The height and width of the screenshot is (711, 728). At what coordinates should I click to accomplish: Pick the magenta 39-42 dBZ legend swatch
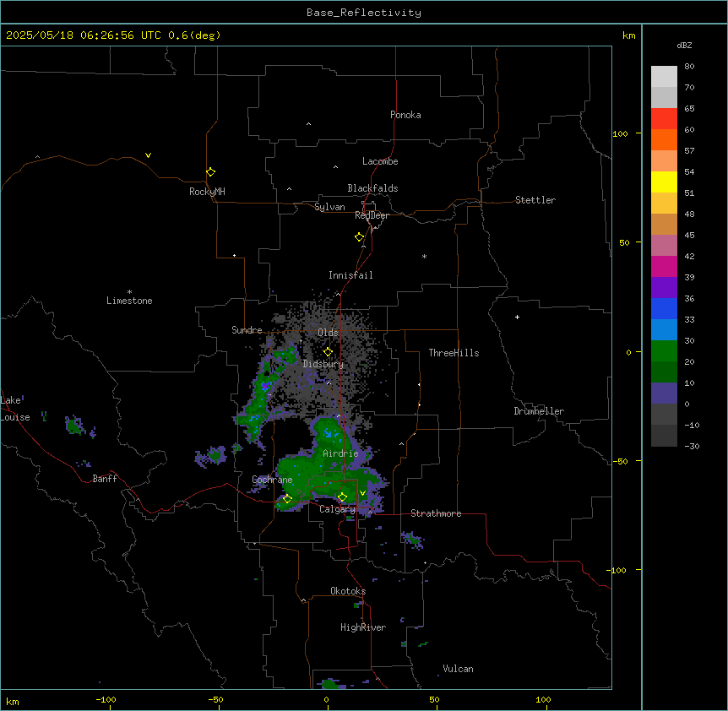click(664, 266)
